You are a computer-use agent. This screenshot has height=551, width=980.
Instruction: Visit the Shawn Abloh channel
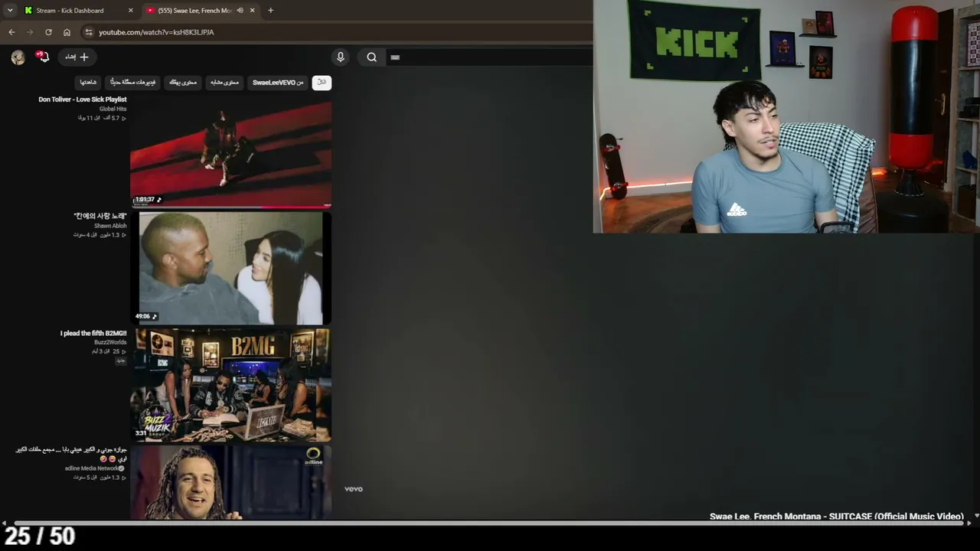pos(110,226)
